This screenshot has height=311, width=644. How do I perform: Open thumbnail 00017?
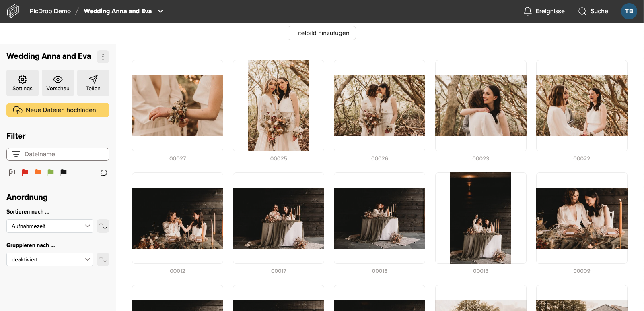[278, 218]
